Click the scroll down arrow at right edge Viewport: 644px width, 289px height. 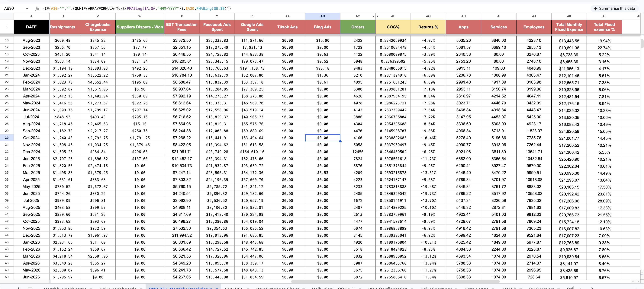642,277
